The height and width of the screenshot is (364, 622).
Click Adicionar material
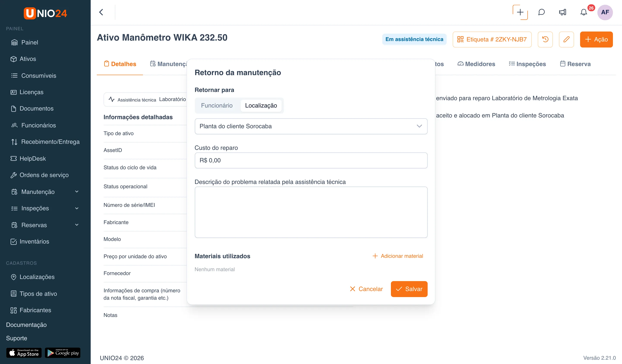(x=398, y=256)
